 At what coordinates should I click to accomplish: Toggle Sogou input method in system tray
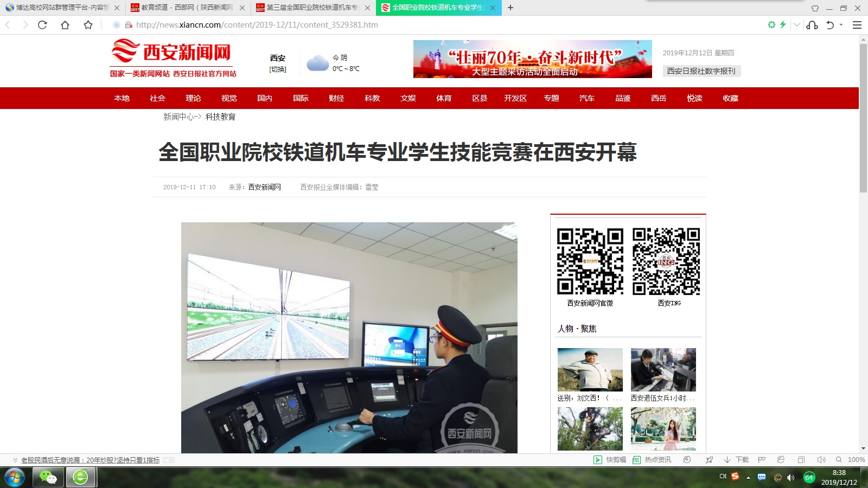point(735,477)
